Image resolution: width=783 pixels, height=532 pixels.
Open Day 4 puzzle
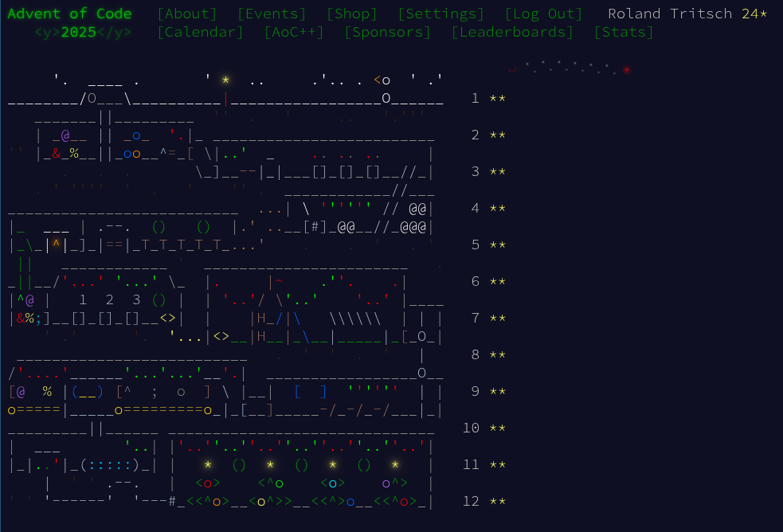(476, 208)
